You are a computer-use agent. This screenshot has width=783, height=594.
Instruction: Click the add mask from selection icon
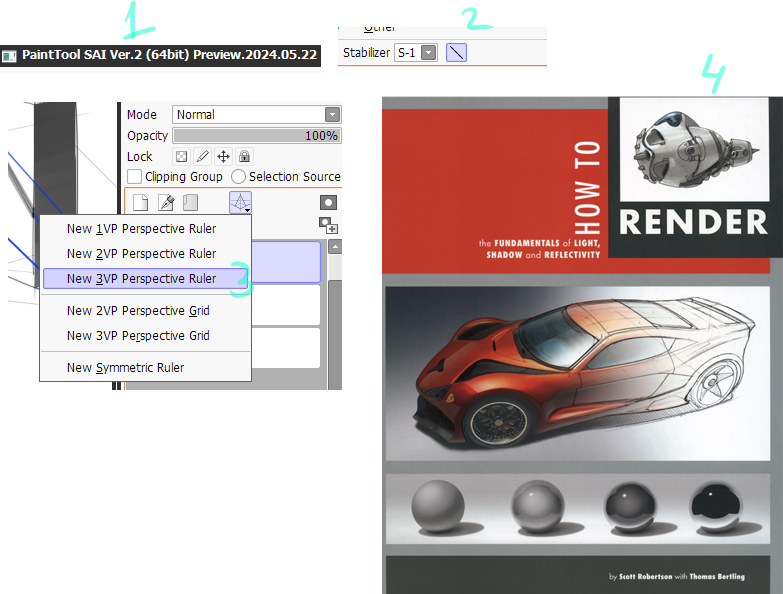coord(328,226)
